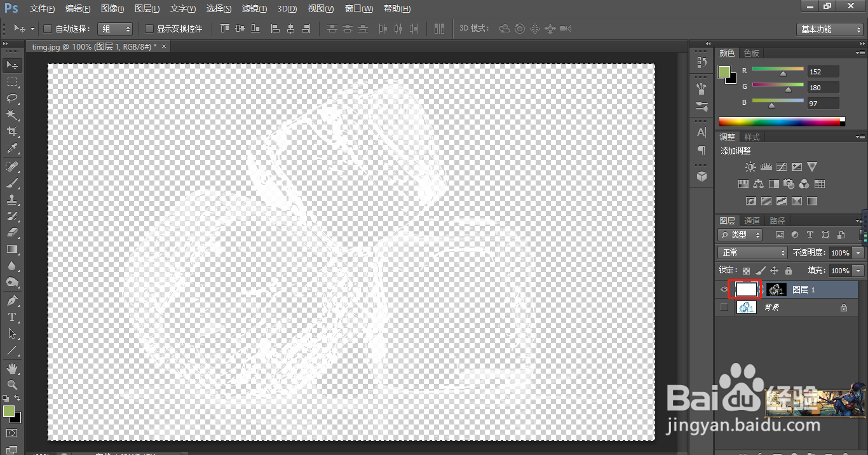
Task: Toggle lock position icon
Action: 774,271
